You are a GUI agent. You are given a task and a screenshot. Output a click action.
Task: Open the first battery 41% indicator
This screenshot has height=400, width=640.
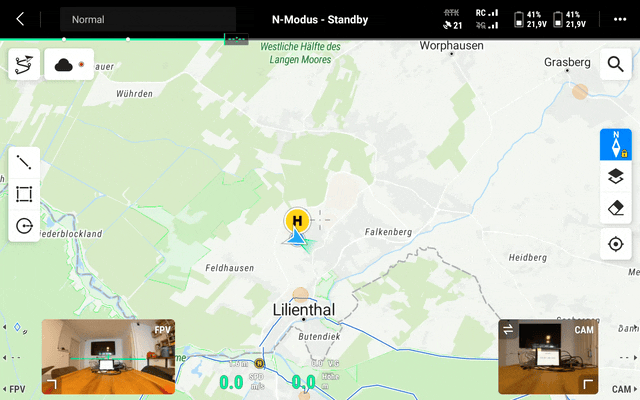[x=530, y=19]
